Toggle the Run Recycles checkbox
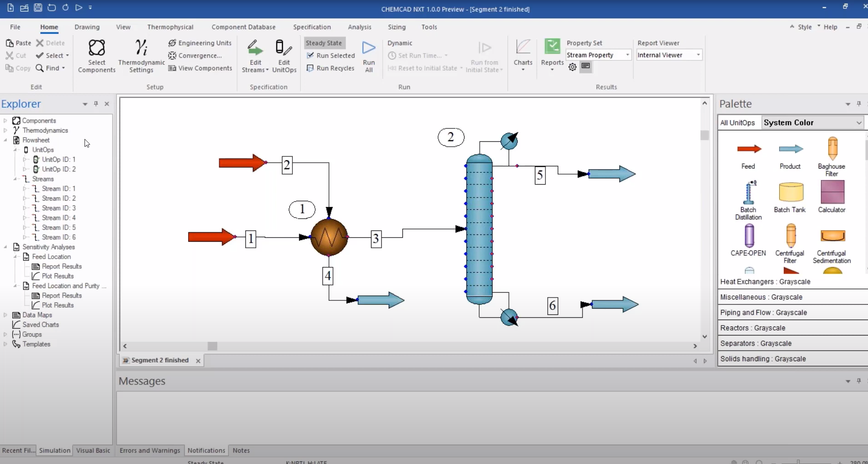 (311, 68)
